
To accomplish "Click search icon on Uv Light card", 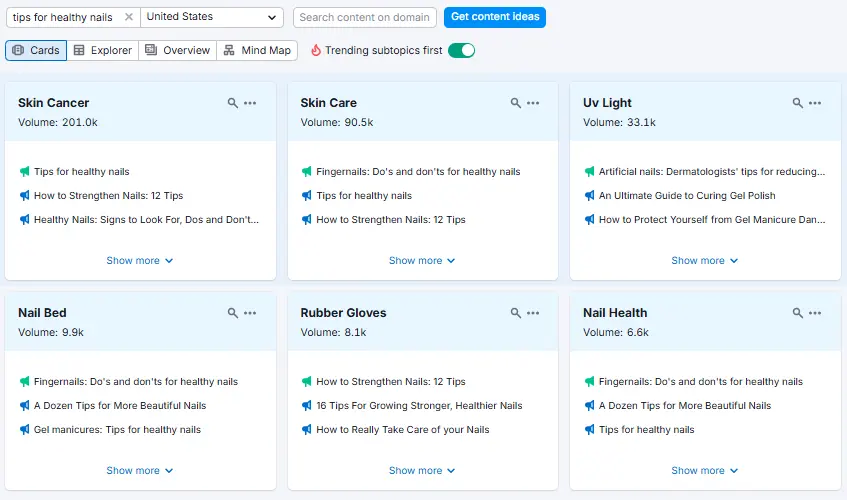I will point(798,103).
